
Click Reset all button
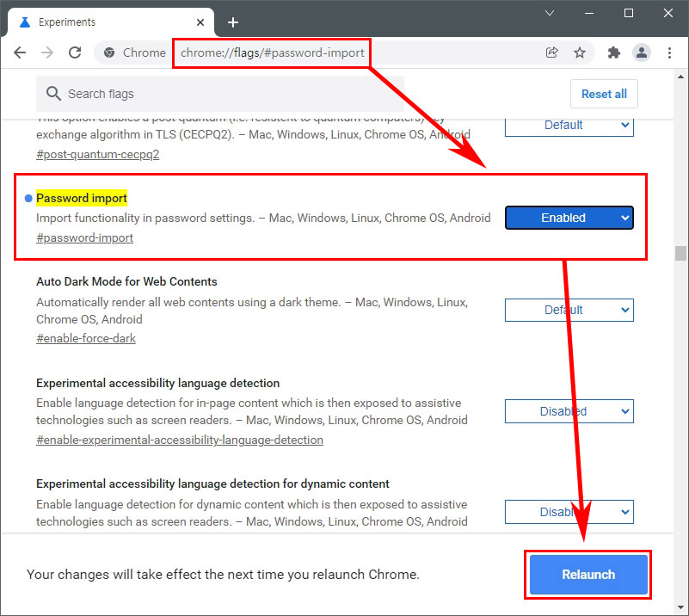point(604,94)
